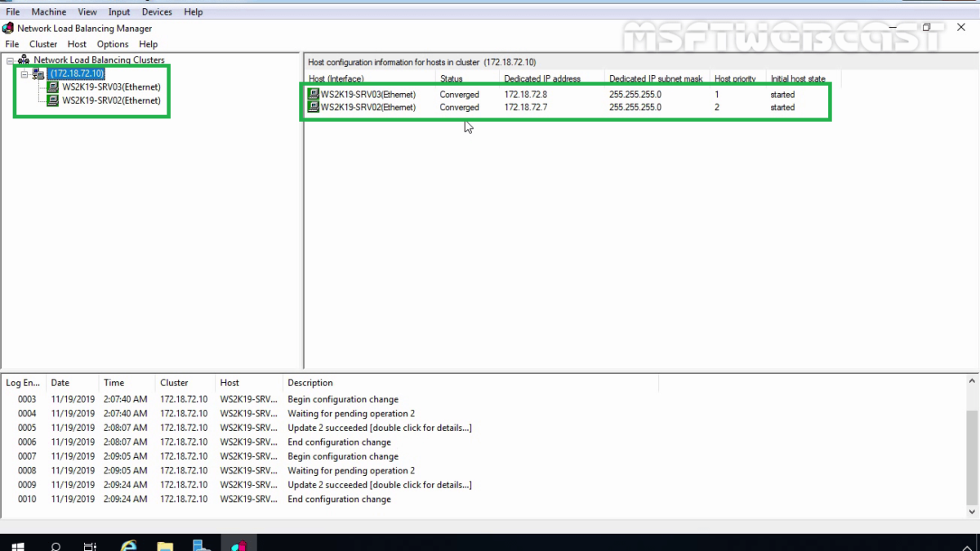Open the Cluster menu
The height and width of the screenshot is (551, 980).
pyautogui.click(x=43, y=44)
